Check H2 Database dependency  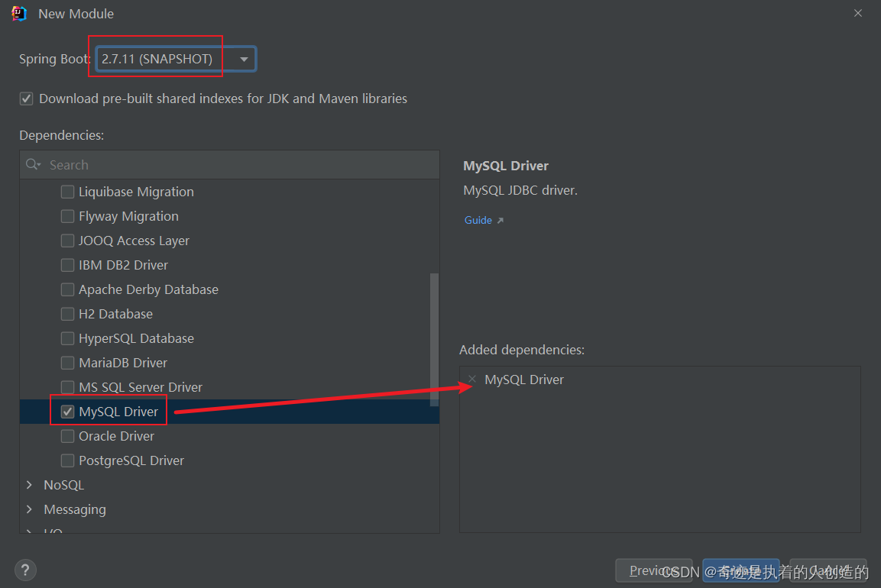point(67,314)
